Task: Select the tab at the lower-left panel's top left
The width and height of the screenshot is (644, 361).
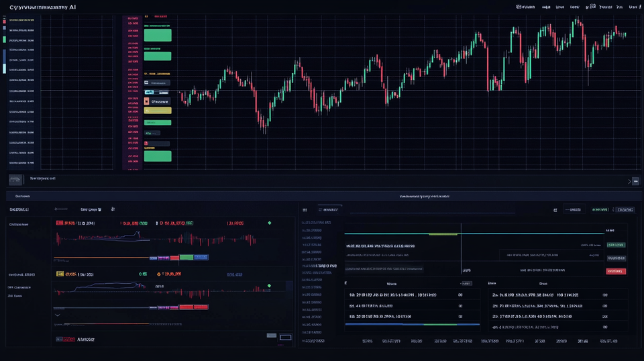Action: tap(22, 197)
